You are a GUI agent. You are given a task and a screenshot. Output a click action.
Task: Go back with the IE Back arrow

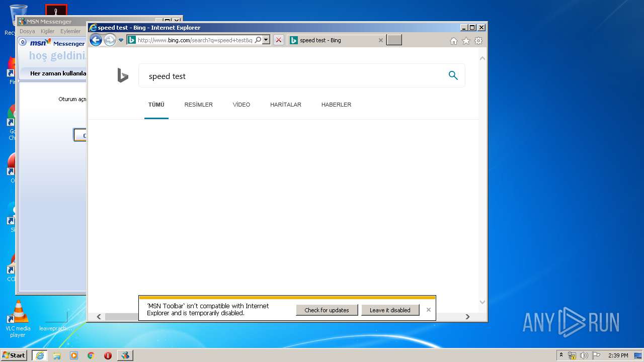(96, 40)
